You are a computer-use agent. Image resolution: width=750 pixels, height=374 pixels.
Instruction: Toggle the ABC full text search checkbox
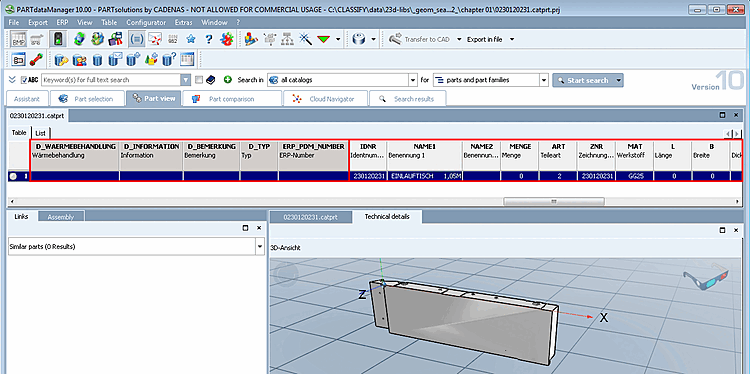[24, 80]
